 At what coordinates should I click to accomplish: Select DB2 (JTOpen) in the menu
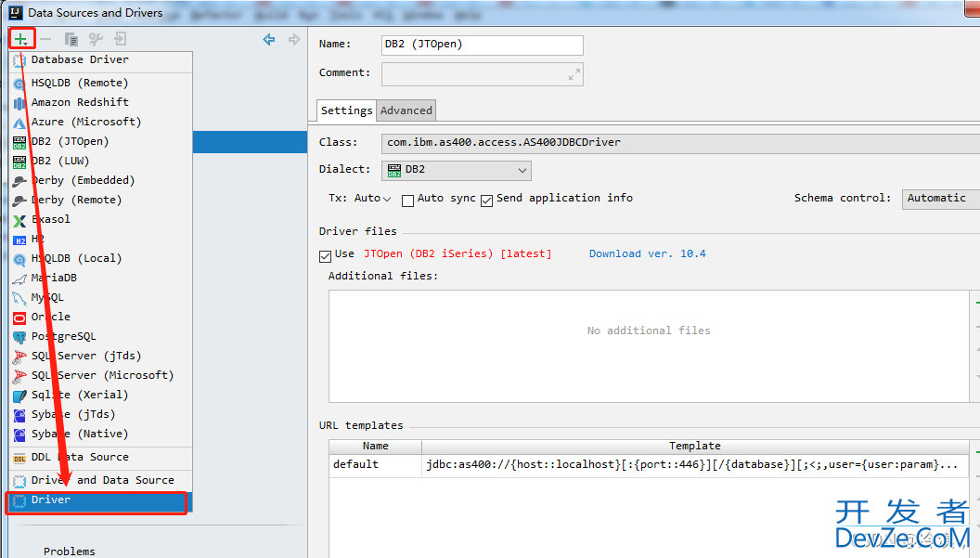[101, 141]
